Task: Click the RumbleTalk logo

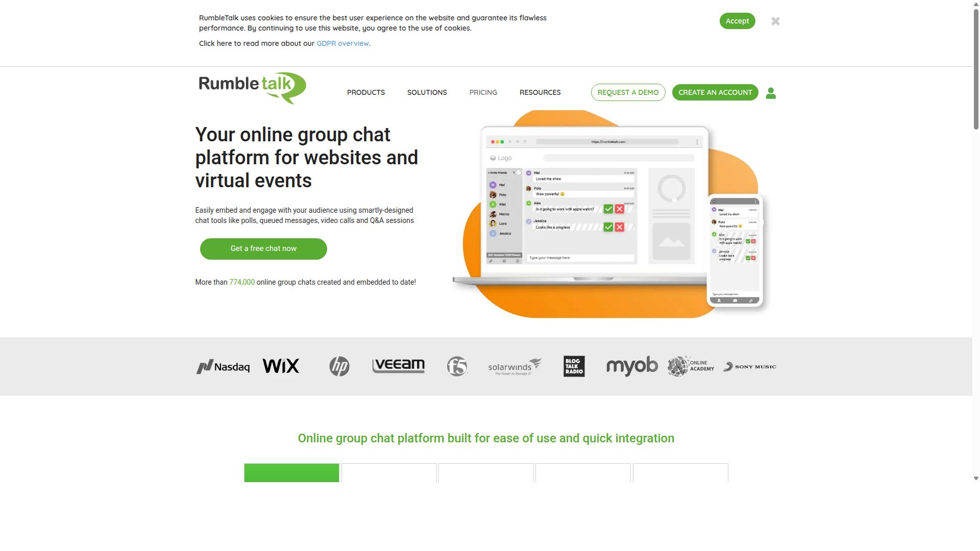Action: (x=252, y=88)
